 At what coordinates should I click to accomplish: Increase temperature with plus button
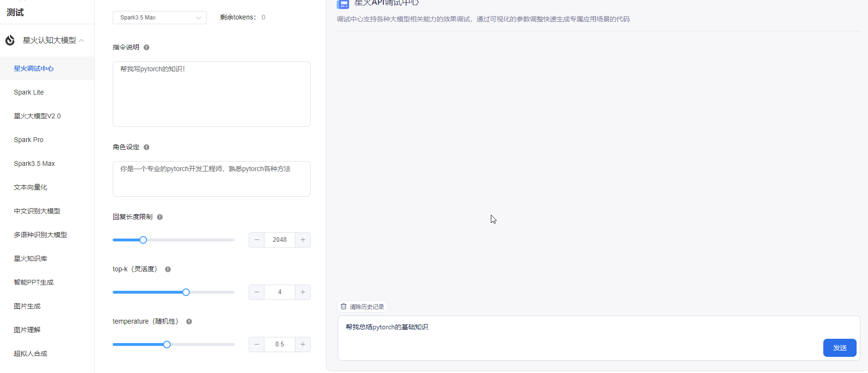pyautogui.click(x=302, y=344)
